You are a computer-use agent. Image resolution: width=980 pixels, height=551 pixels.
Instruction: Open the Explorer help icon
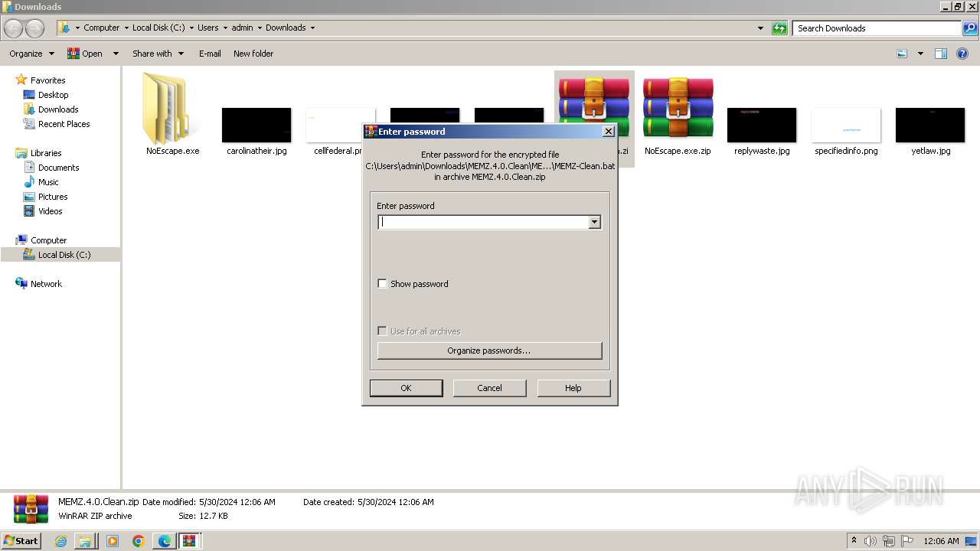coord(962,54)
